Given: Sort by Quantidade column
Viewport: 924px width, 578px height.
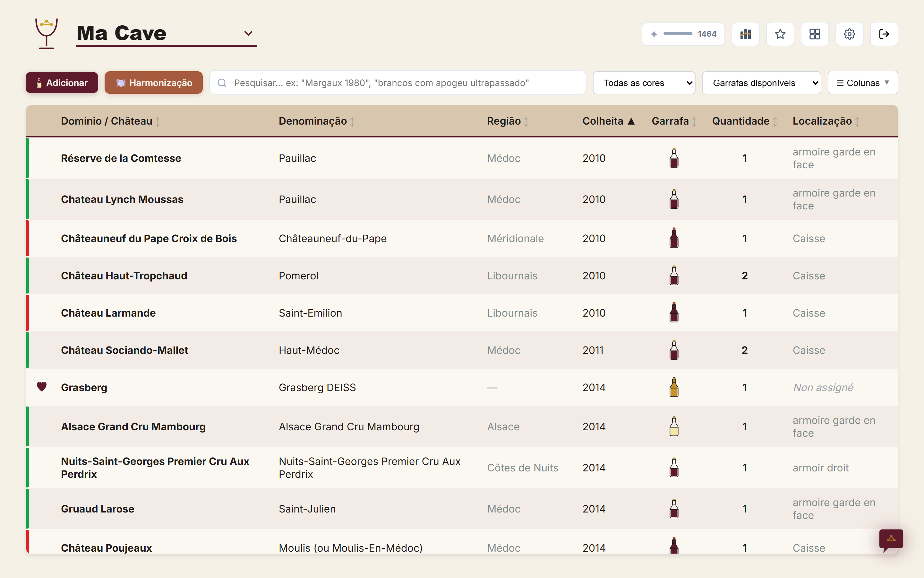Looking at the screenshot, I should (x=745, y=121).
